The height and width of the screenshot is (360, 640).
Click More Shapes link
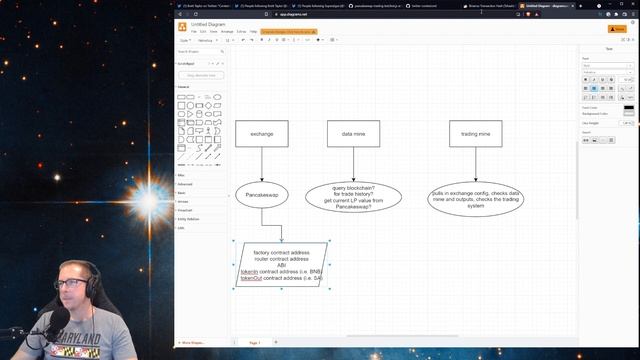click(191, 343)
